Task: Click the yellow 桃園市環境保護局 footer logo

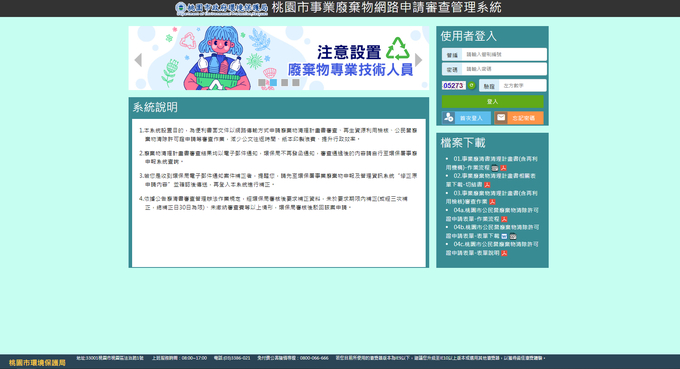Action: [37, 362]
